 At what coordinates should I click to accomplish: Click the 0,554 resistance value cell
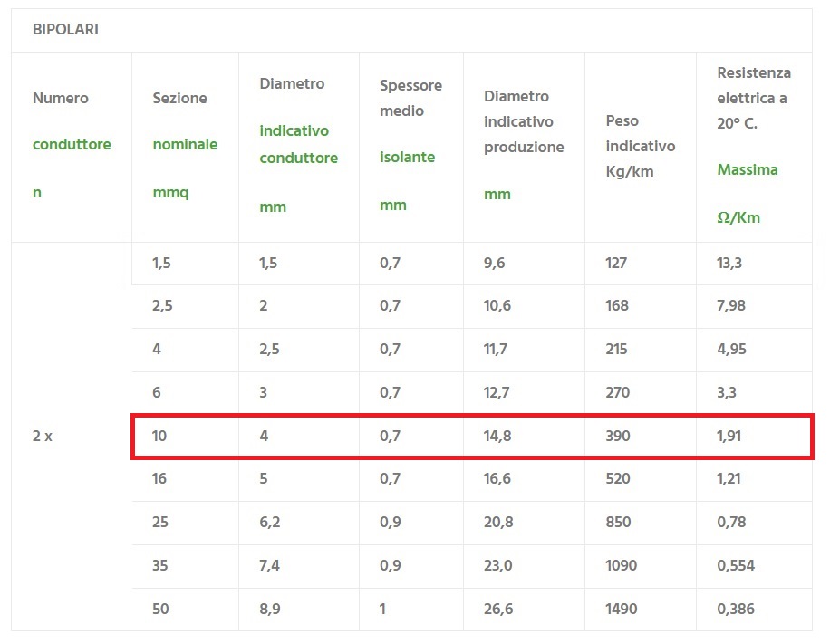pyautogui.click(x=735, y=565)
